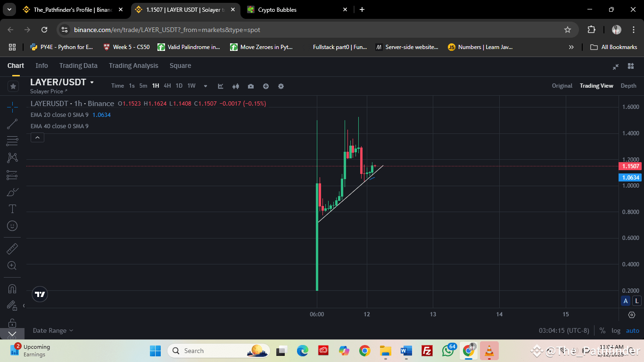Click the auto scale label
The height and width of the screenshot is (362, 644).
coord(633,330)
